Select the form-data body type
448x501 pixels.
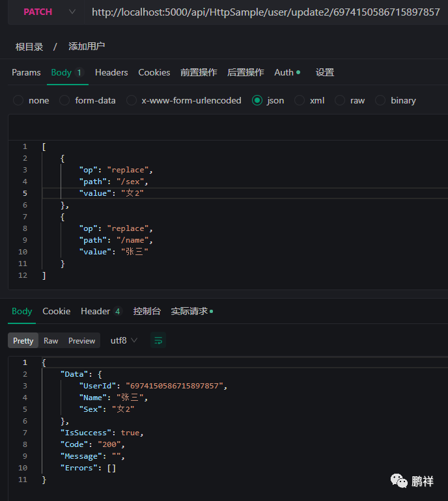point(87,100)
